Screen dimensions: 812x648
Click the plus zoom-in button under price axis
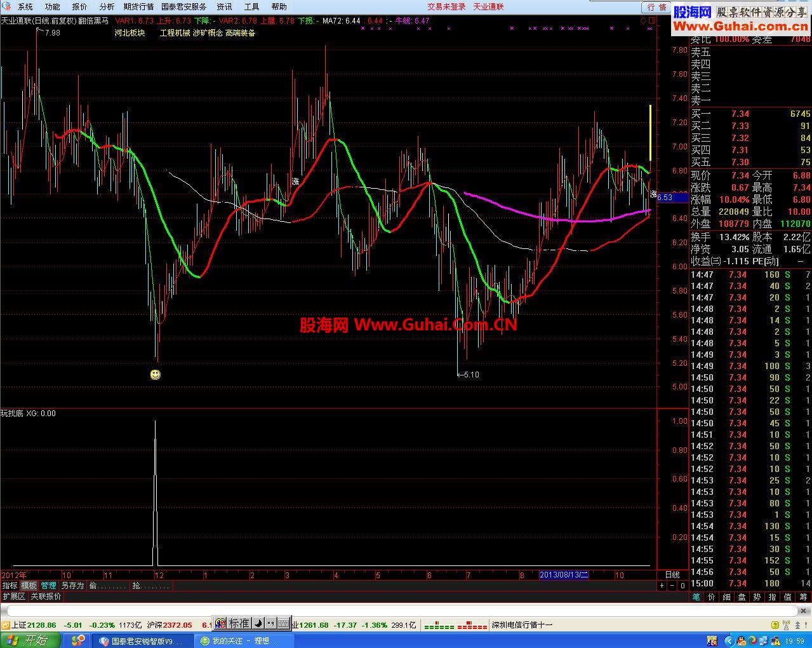point(662,586)
